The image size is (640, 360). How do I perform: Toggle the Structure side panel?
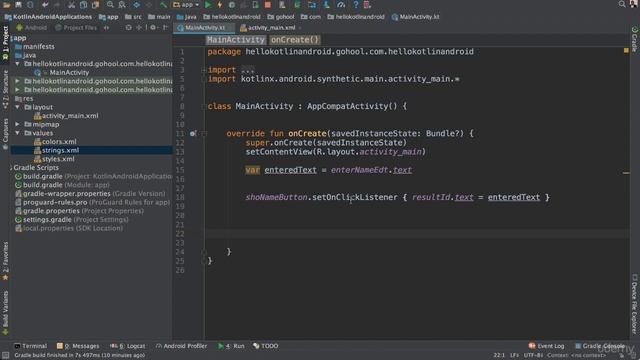5,89
